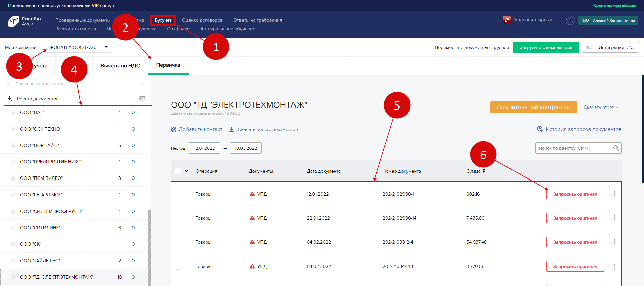Open three-dot menu for document 202/2103444-1
644x286 pixels.
[614, 266]
